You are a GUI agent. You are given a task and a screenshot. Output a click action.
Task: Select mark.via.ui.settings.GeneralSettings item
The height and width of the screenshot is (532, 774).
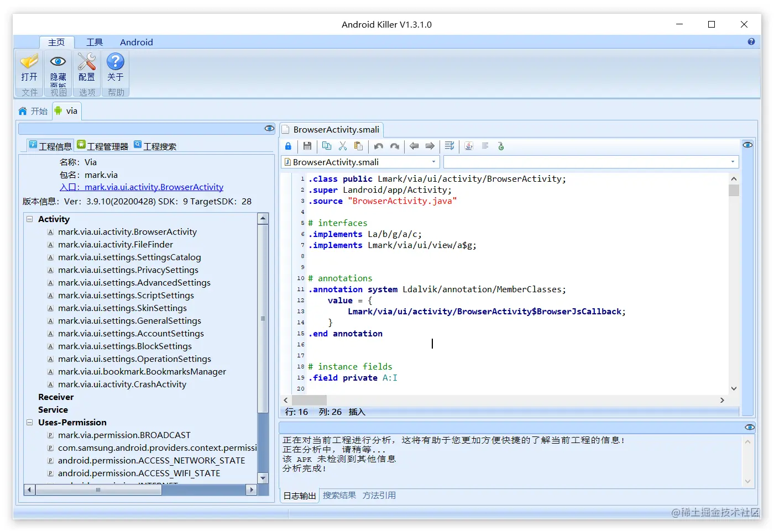coord(129,321)
